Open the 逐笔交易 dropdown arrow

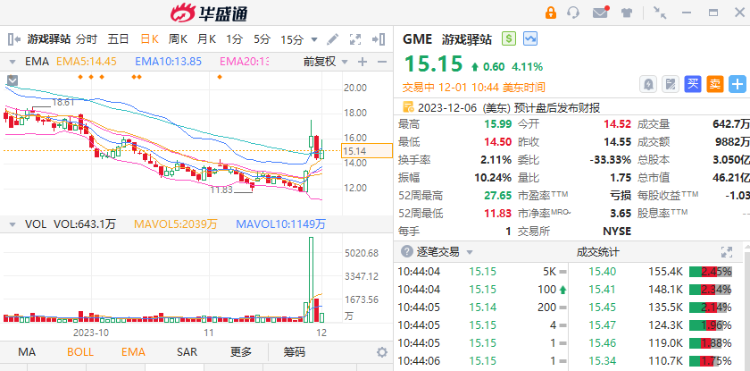(469, 252)
